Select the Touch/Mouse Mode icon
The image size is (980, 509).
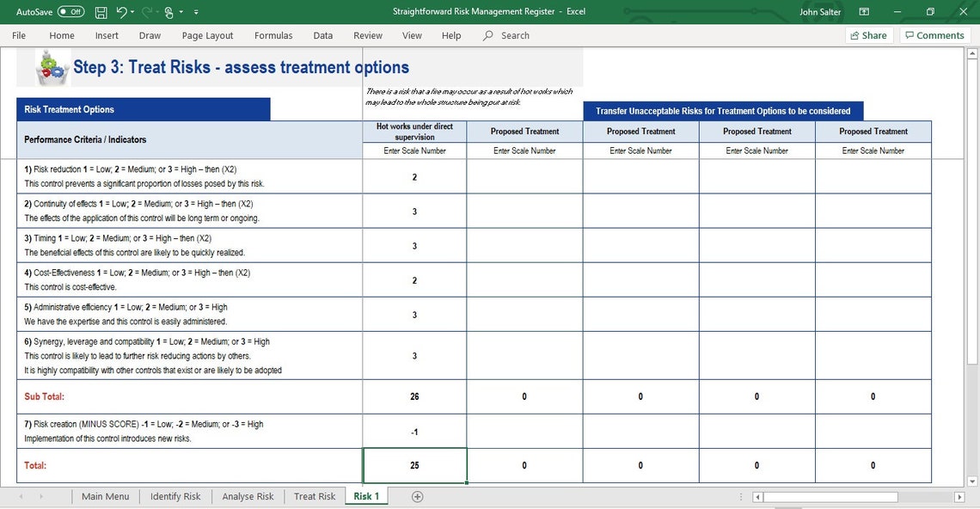169,12
